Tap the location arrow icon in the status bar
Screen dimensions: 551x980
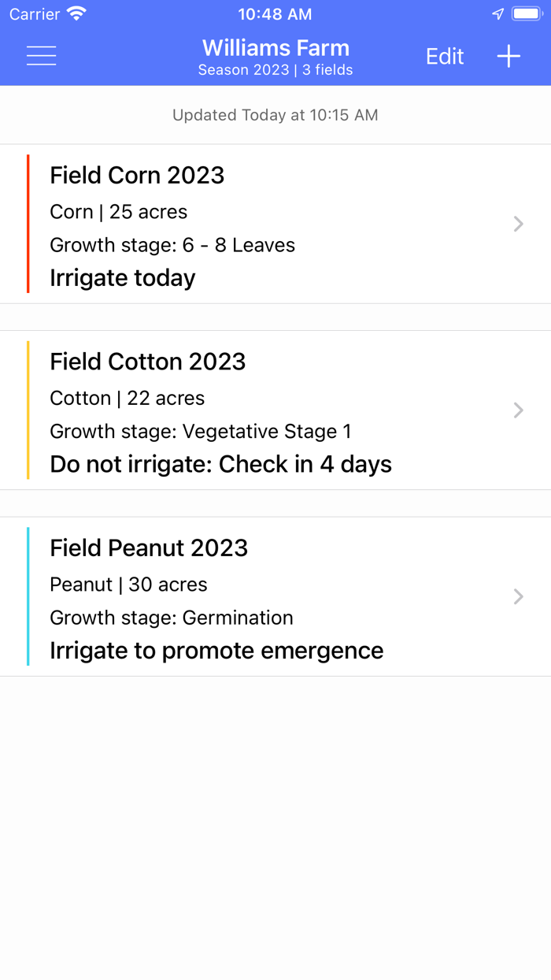point(497,13)
